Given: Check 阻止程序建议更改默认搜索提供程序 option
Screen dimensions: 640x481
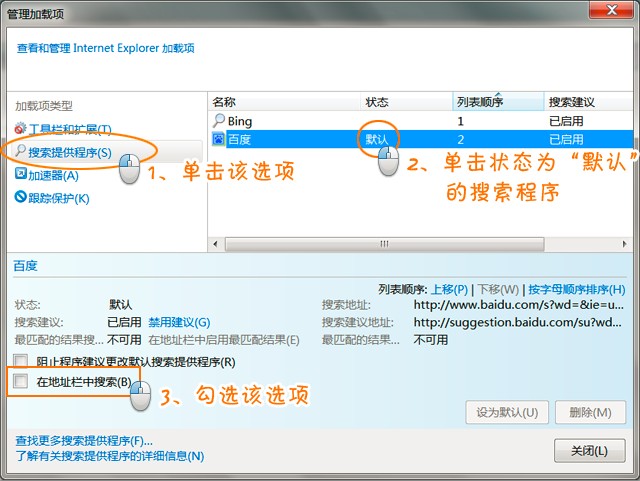Looking at the screenshot, I should click(x=21, y=361).
